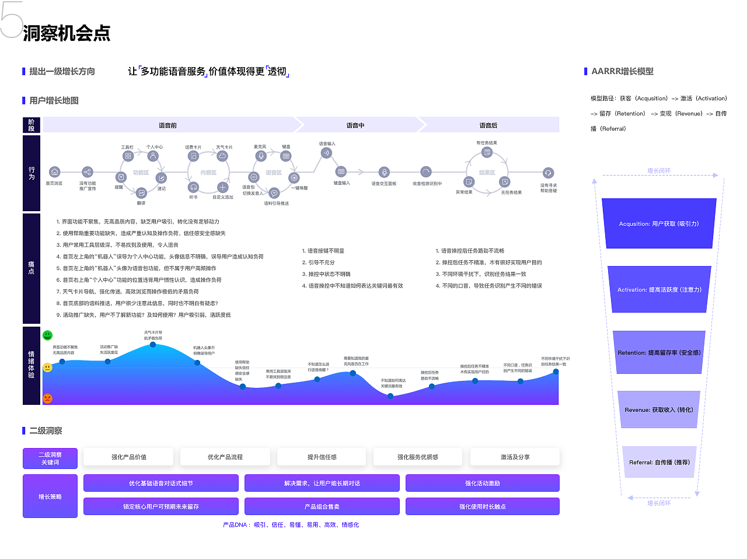Click the 产品组合售卖 strategy button
This screenshot has width=747, height=560.
(x=322, y=506)
